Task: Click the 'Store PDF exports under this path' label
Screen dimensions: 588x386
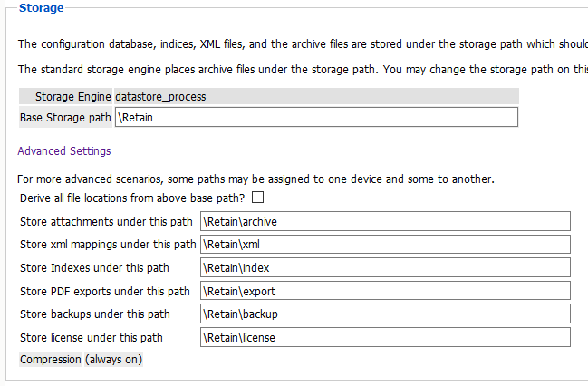Action: coord(105,291)
